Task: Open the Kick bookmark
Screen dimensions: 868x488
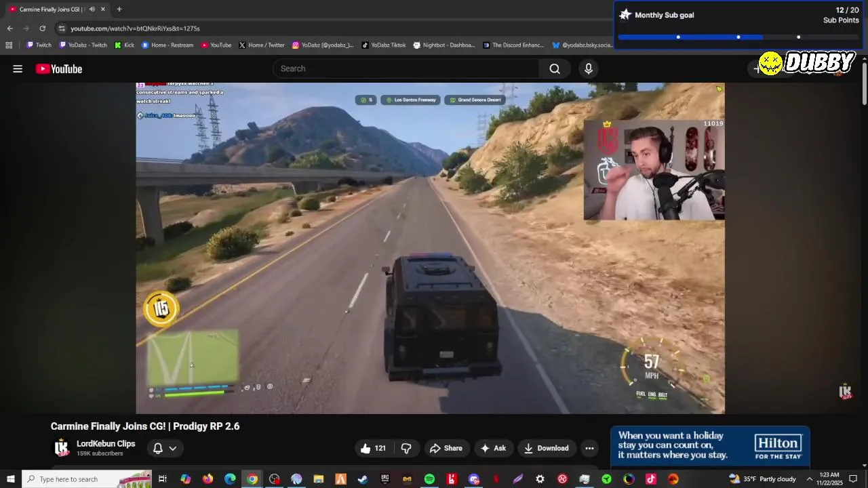Action: [x=124, y=45]
